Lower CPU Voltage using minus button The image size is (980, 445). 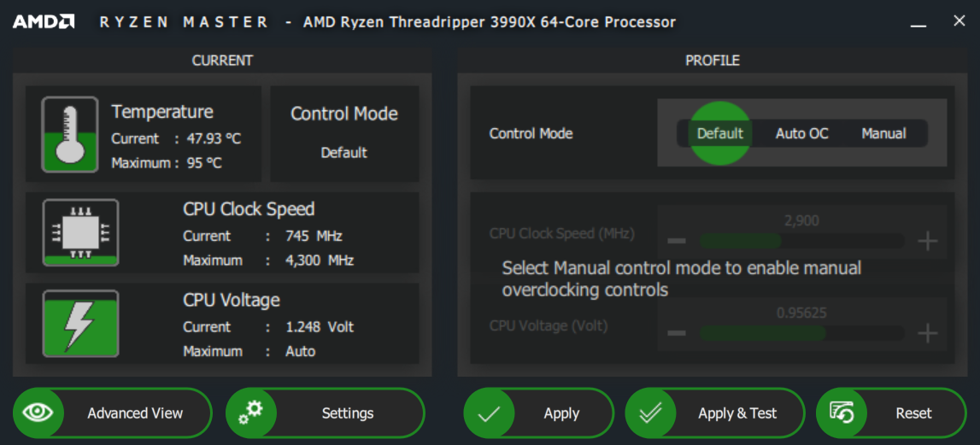[677, 333]
